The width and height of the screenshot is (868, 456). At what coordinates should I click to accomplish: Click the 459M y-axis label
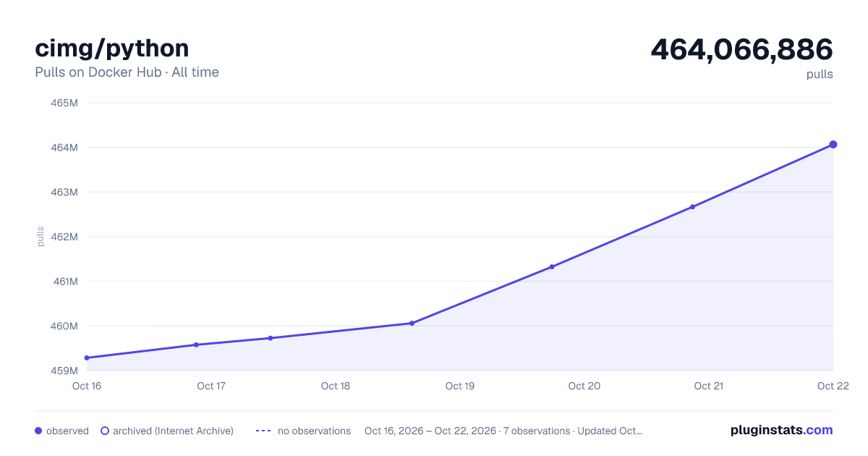coord(64,371)
